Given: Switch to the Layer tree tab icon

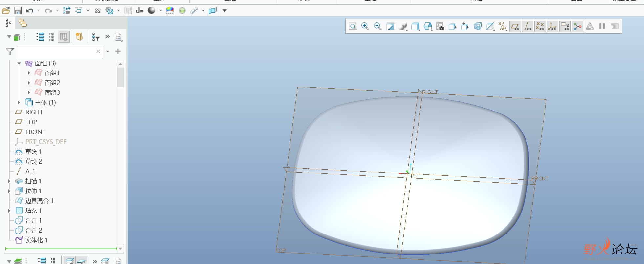Looking at the screenshot, I should pyautogui.click(x=22, y=23).
